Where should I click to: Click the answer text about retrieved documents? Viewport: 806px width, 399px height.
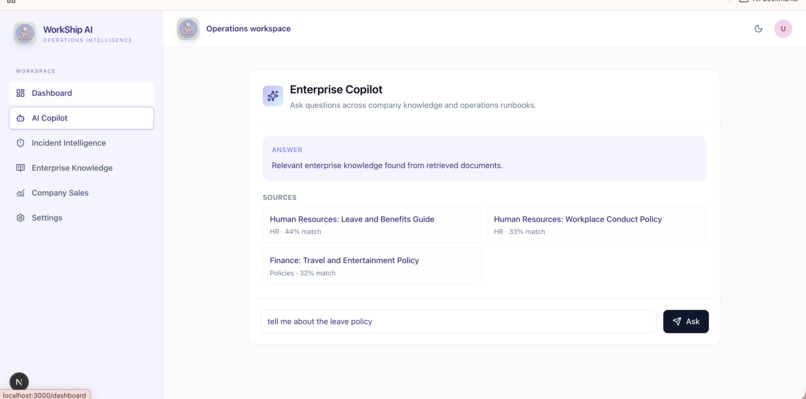tap(387, 166)
